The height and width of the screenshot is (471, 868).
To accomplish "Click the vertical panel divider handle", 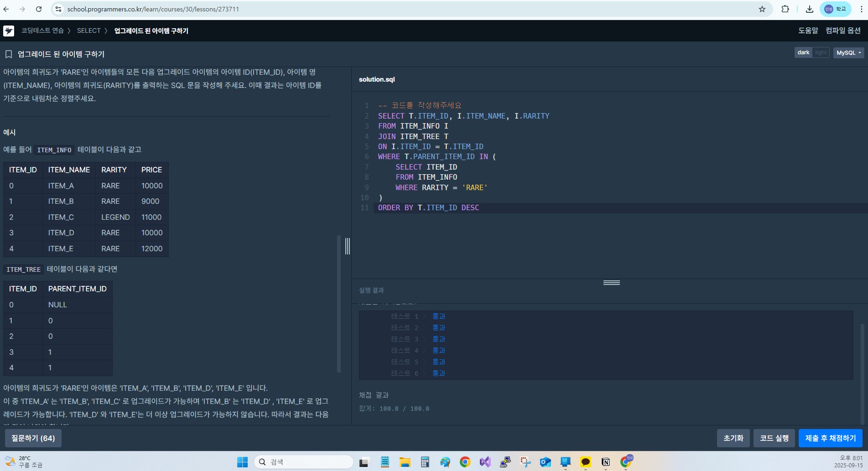I will (x=348, y=246).
